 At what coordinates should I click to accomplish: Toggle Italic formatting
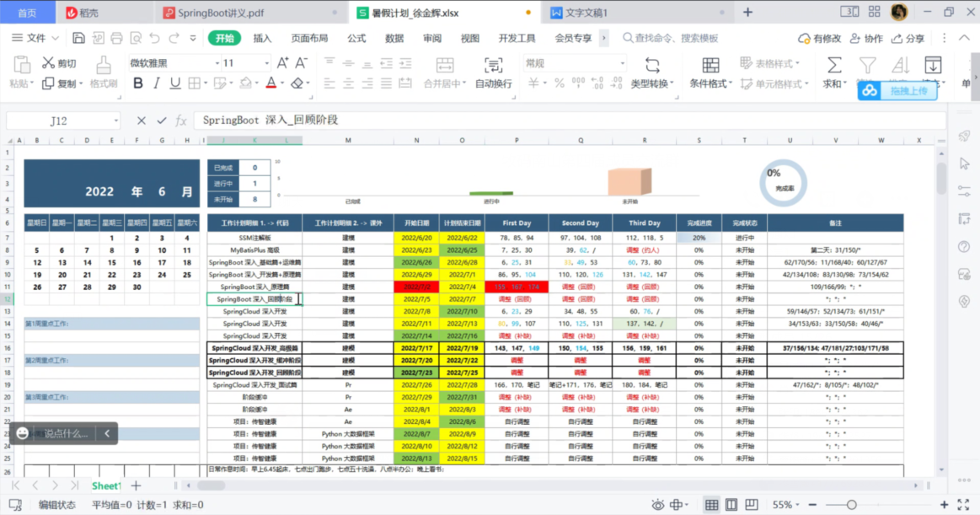(x=157, y=83)
